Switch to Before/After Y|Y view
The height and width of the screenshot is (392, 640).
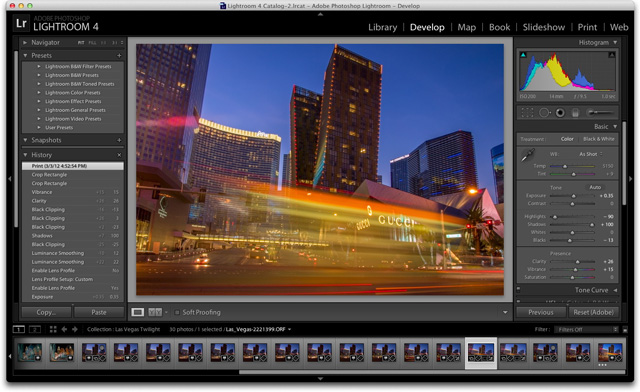155,312
